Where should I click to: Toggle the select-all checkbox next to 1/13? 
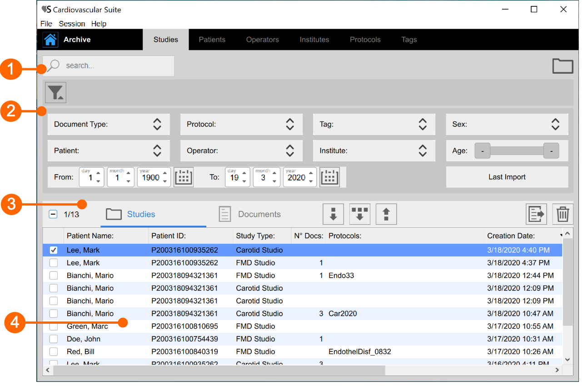(x=53, y=214)
